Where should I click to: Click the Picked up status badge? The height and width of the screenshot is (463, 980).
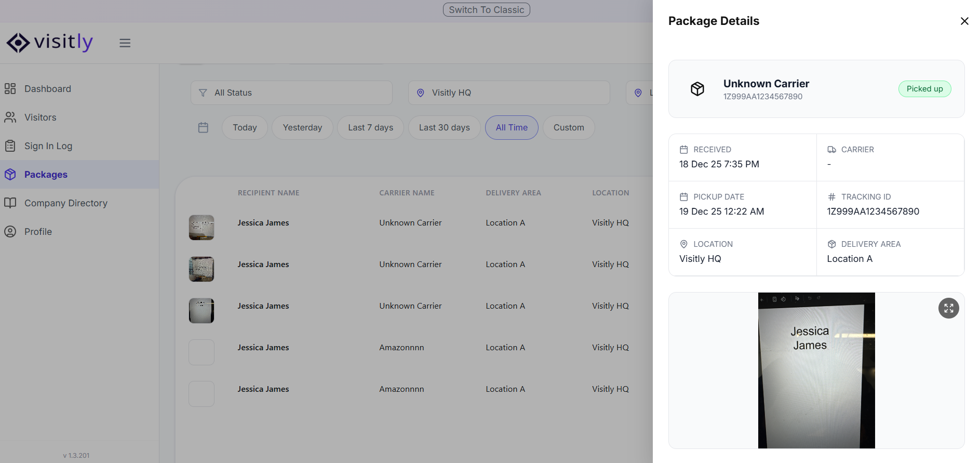click(924, 89)
